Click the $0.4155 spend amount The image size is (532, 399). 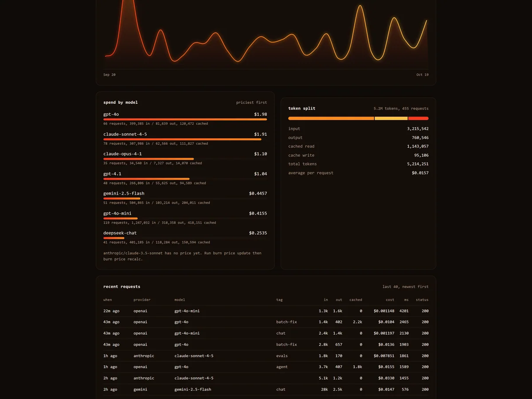(x=258, y=213)
